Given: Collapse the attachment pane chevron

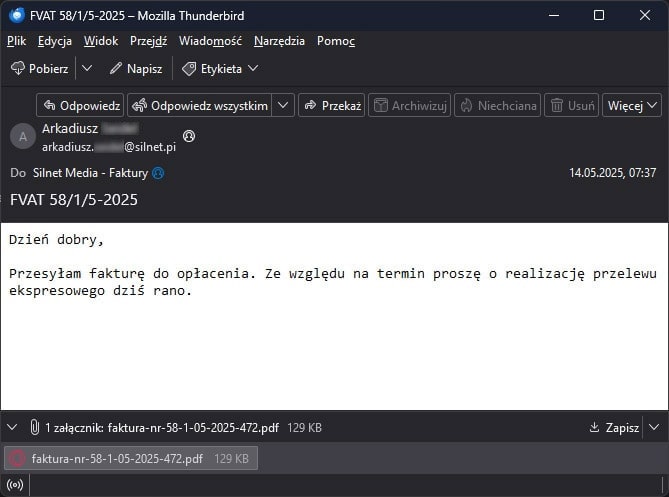Looking at the screenshot, I should (12, 427).
